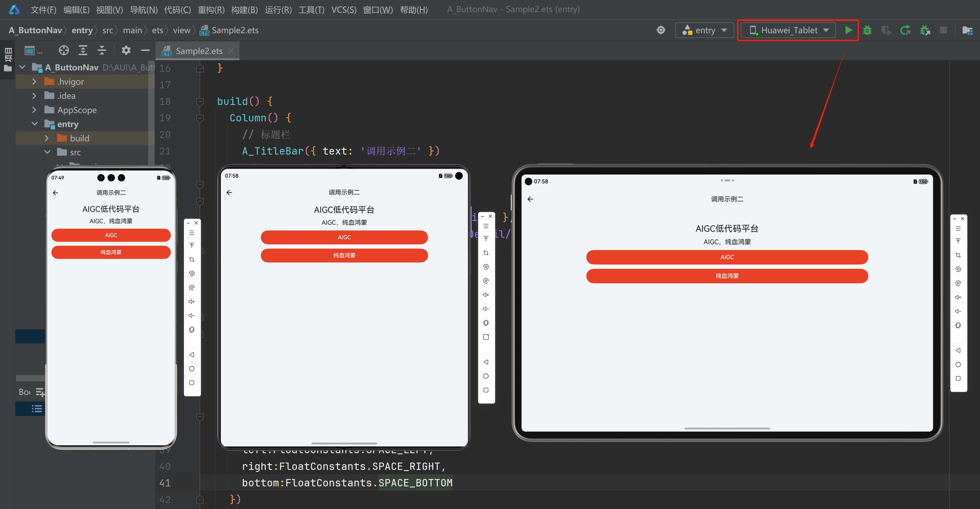Click the Apply Changes reload icon
The width and height of the screenshot is (980, 509).
pyautogui.click(x=905, y=30)
